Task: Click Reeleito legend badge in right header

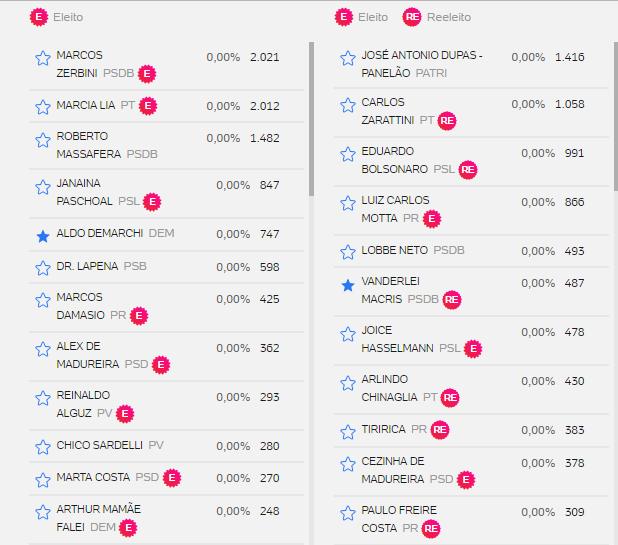Action: click(x=411, y=17)
